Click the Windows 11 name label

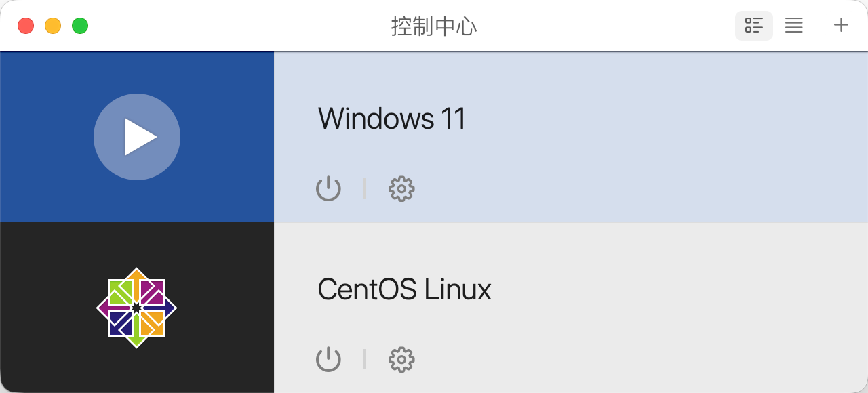[391, 119]
